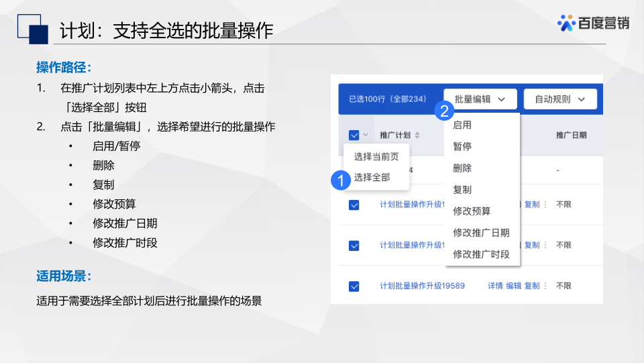Click the 修改推广日期 bullet in the slide list
Screen dimensions: 644x363
pos(125,223)
